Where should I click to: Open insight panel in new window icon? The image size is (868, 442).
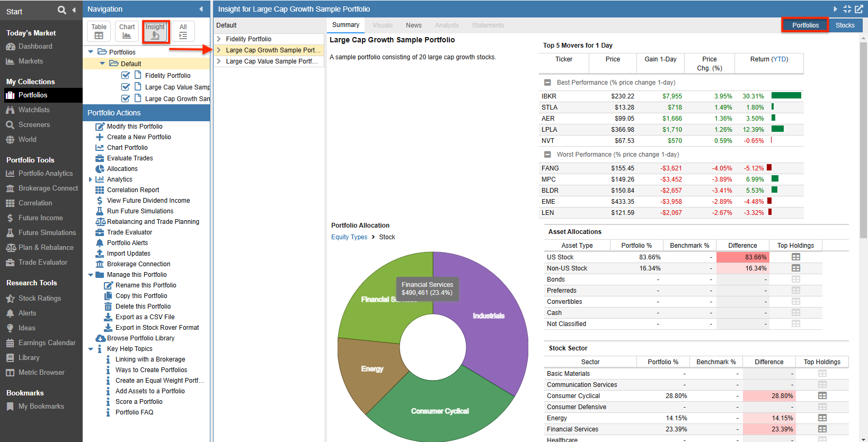pyautogui.click(x=859, y=9)
